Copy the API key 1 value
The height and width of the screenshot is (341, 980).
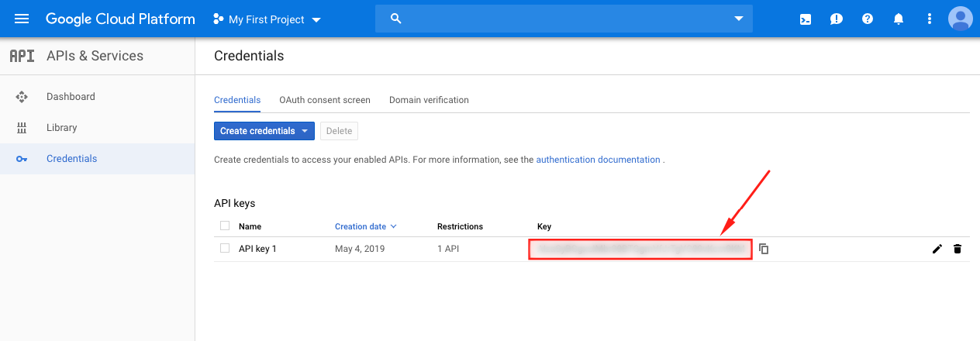pos(764,249)
